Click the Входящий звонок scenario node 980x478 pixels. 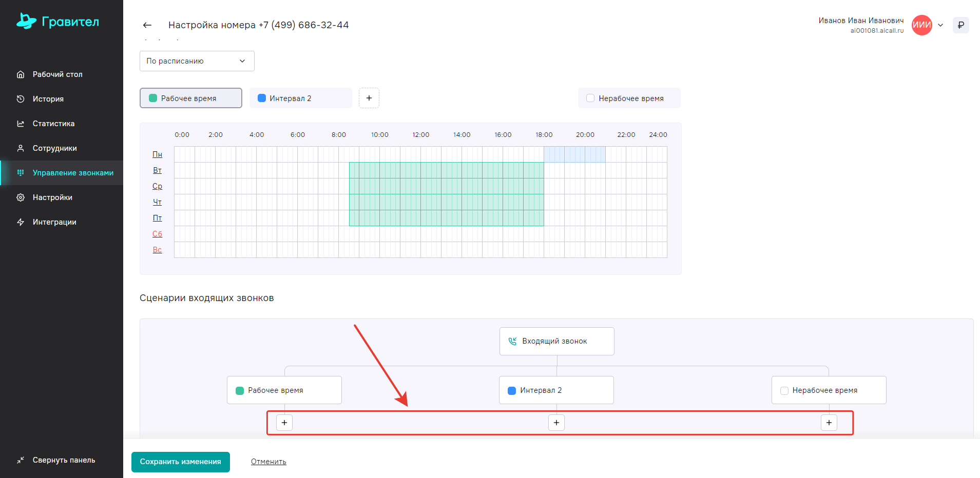coord(556,341)
